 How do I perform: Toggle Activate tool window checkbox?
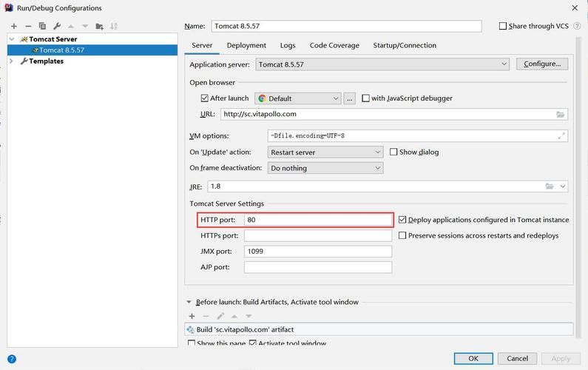[x=253, y=343]
